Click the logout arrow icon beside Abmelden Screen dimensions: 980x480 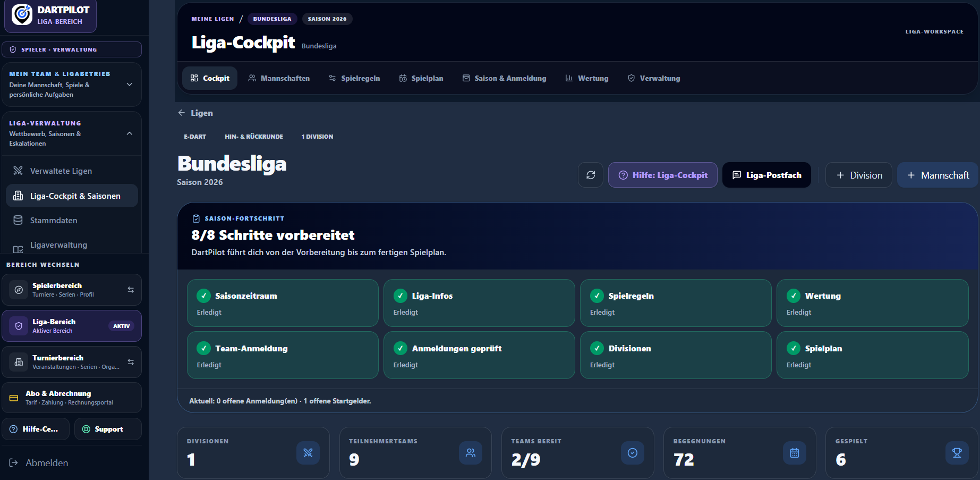click(14, 463)
